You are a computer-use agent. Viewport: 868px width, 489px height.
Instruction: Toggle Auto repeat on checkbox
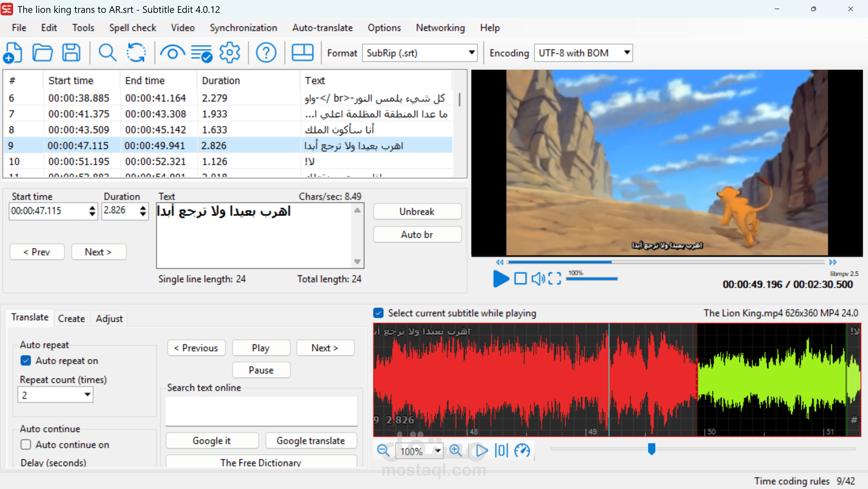[x=26, y=361]
